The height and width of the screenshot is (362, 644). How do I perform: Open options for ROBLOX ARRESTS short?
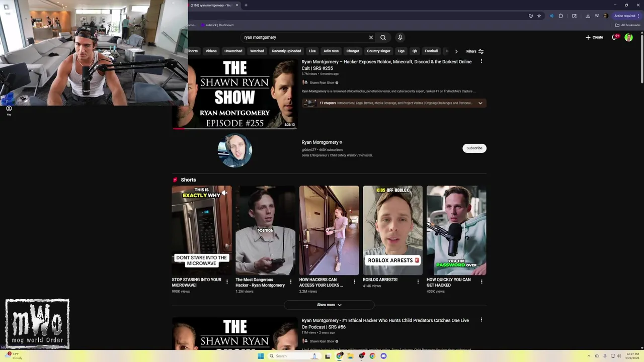[418, 282]
